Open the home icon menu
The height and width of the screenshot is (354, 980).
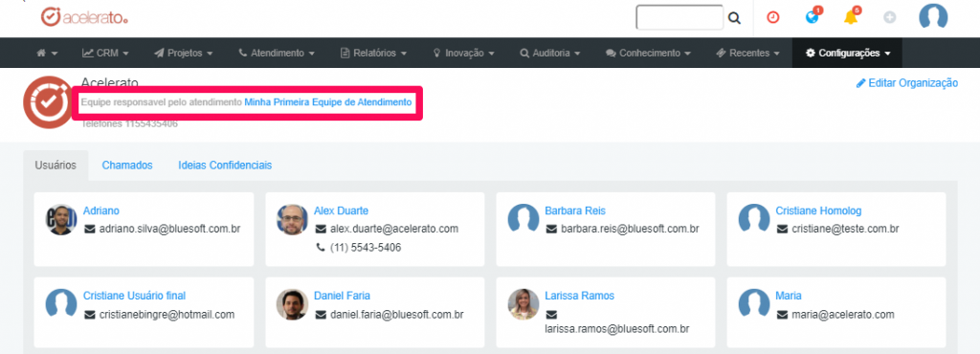(48, 53)
